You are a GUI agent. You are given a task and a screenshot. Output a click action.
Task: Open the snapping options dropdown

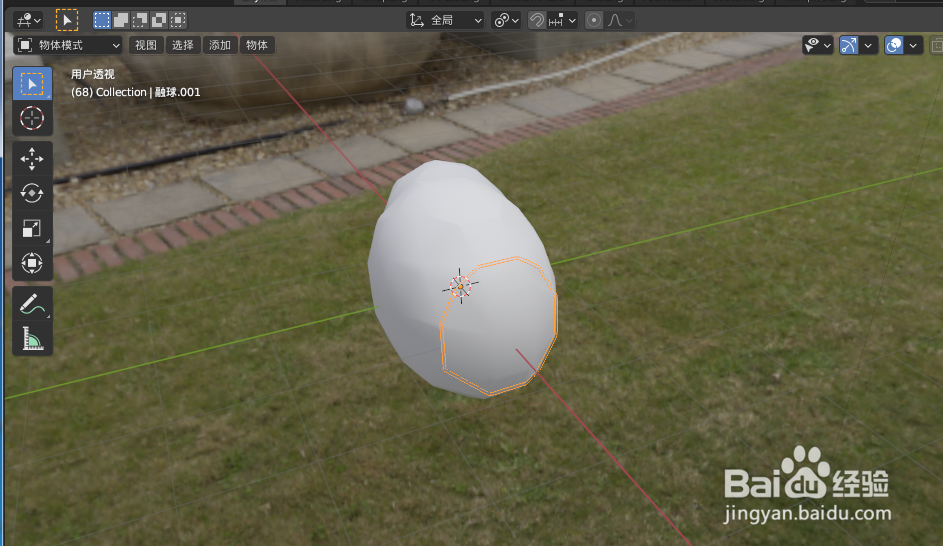click(562, 20)
